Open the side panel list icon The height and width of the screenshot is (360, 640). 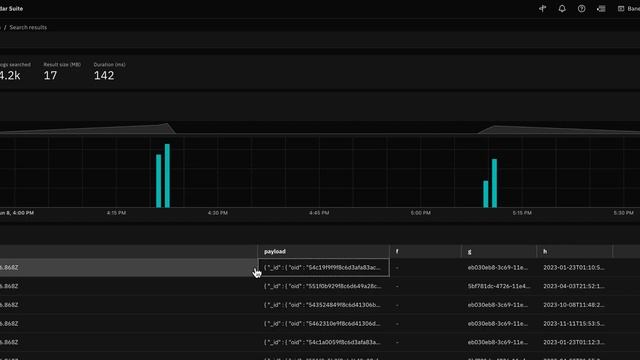click(x=601, y=8)
